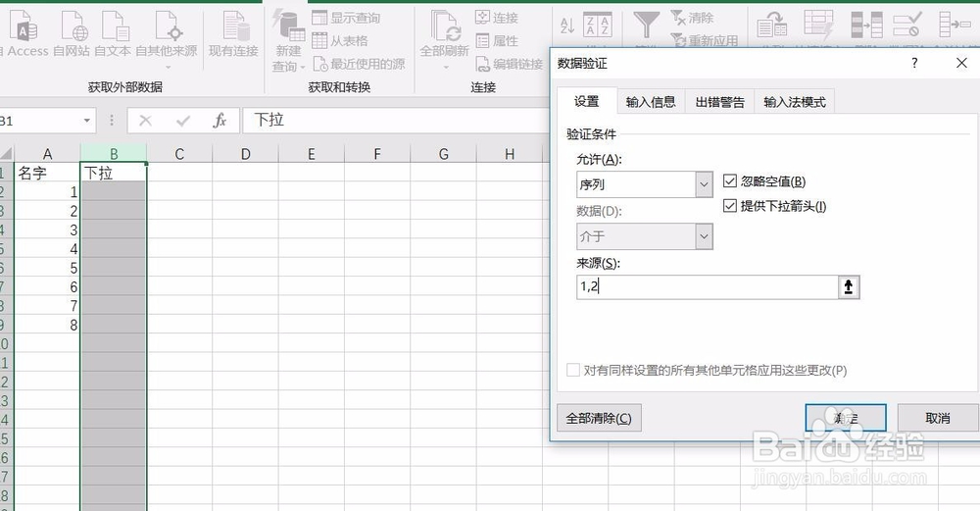This screenshot has height=511, width=980.
Task: Click 显示查询 (Show Queries)
Action: click(346, 18)
